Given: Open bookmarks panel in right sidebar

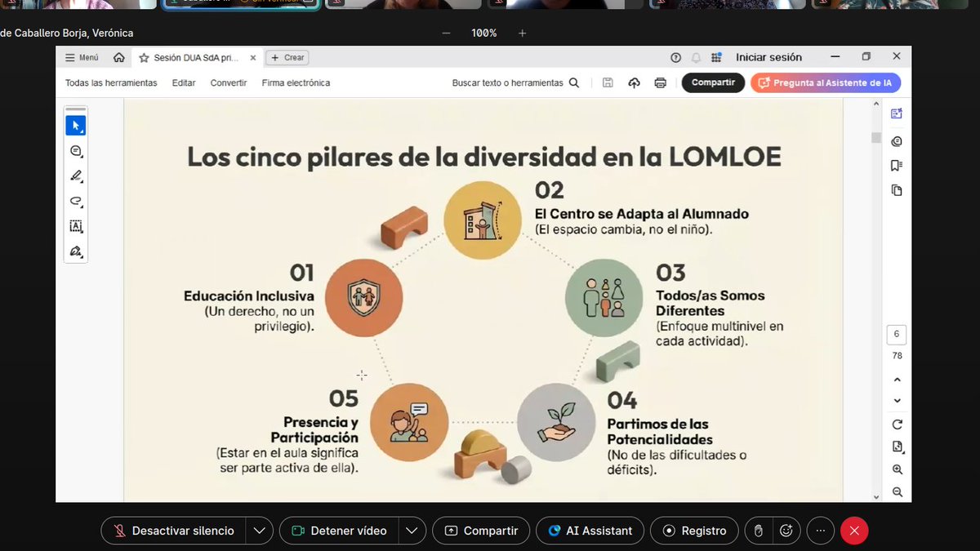Looking at the screenshot, I should 897,166.
